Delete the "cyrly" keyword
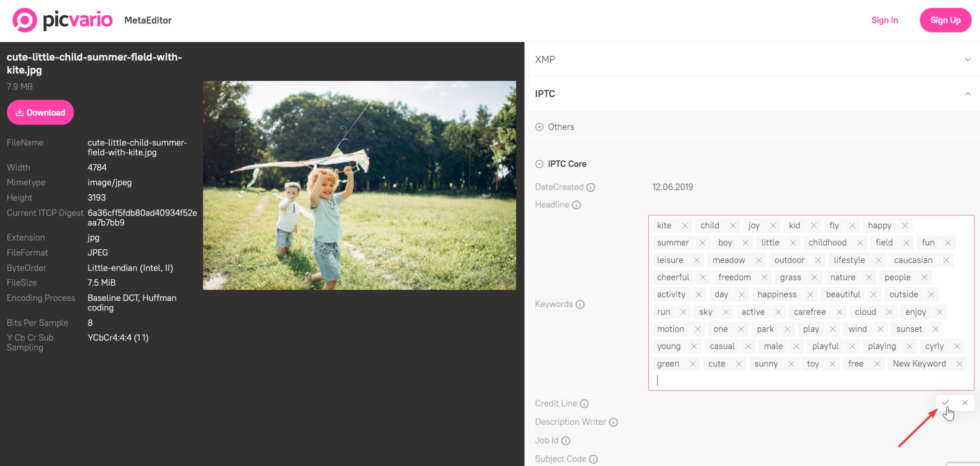980x466 pixels. coord(957,346)
